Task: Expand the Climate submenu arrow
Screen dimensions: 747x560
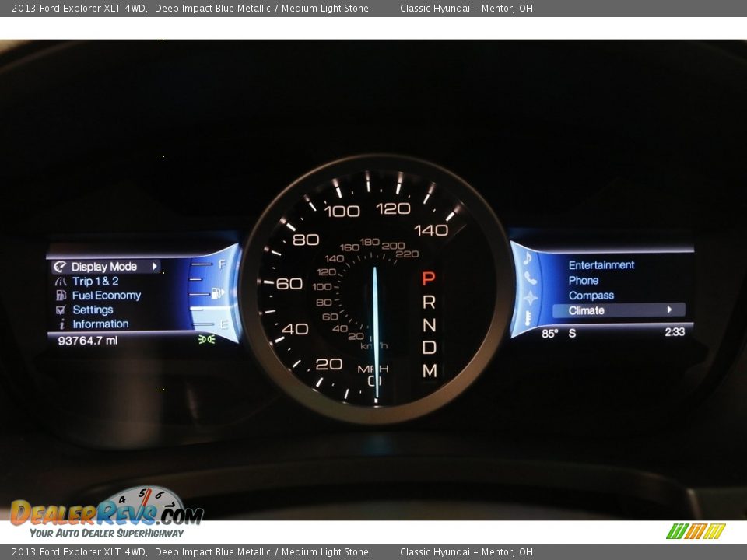Action: click(669, 310)
